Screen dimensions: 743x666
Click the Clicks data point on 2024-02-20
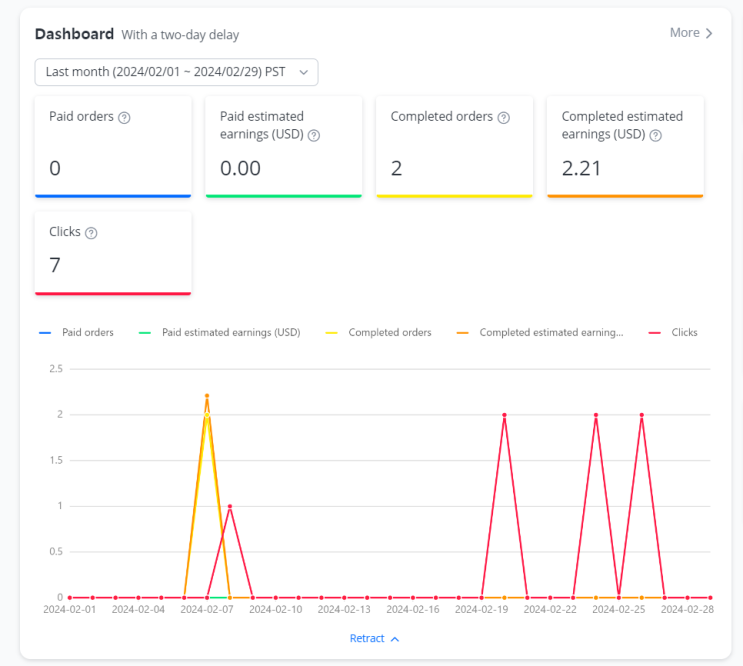[x=505, y=415]
